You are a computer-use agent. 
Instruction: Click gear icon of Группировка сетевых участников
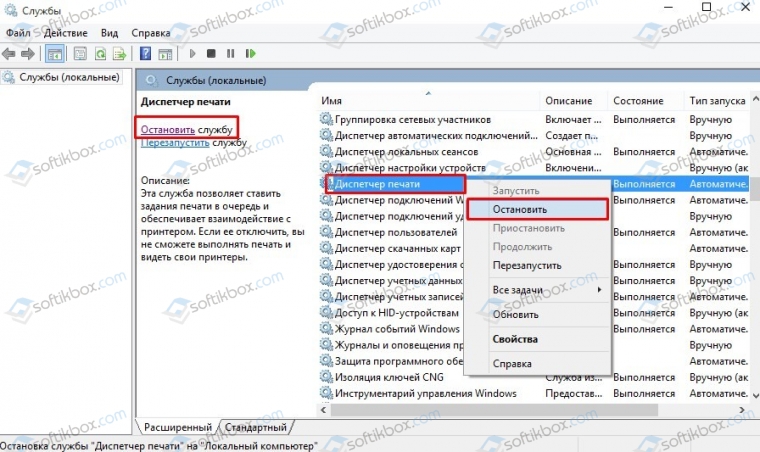(326, 119)
